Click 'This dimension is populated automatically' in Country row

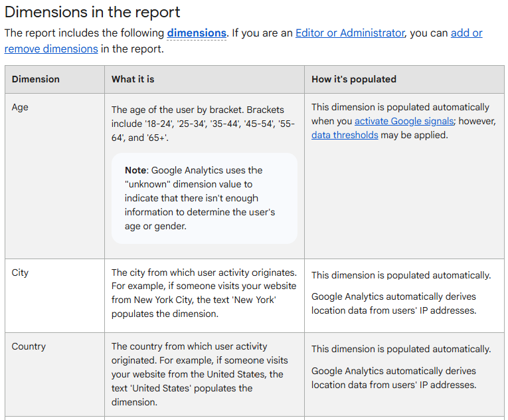(401, 349)
